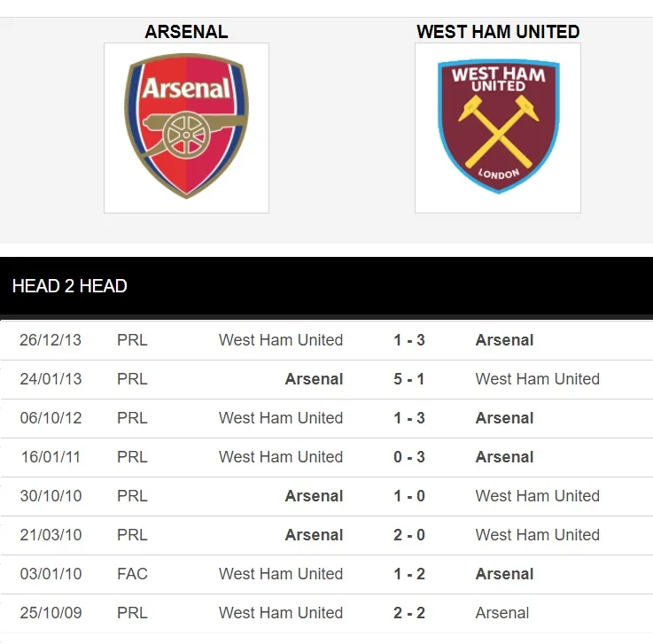Click the 0 - 3 score result
Viewport: 653px width, 644px height.
(x=409, y=457)
